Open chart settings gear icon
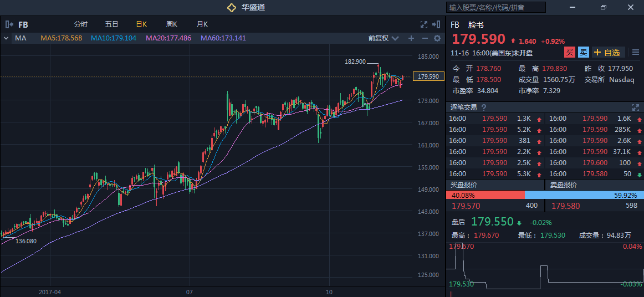 click(437, 38)
